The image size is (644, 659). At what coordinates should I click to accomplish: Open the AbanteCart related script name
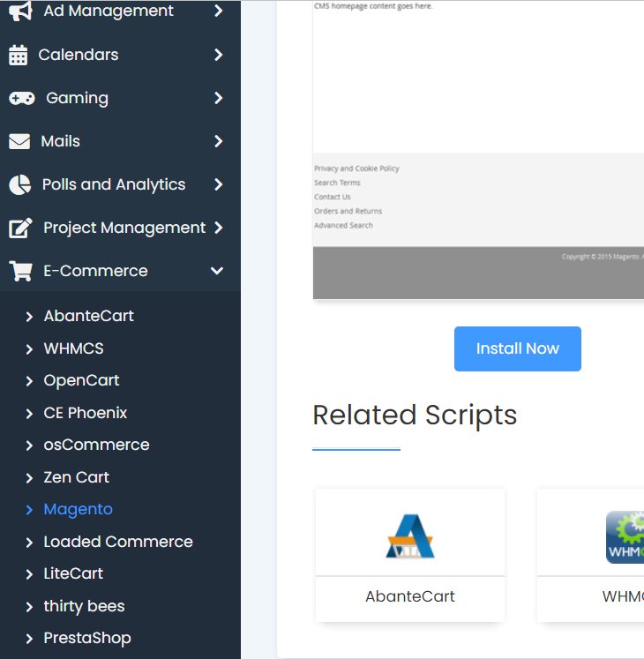[410, 596]
